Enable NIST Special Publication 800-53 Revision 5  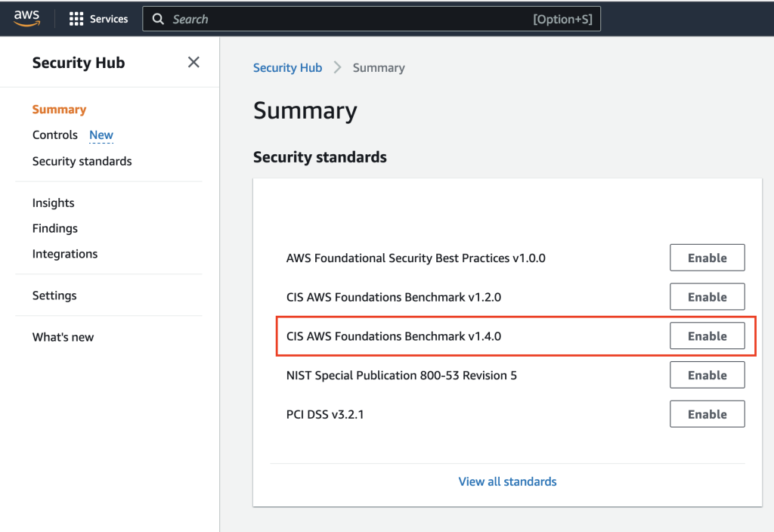point(707,375)
